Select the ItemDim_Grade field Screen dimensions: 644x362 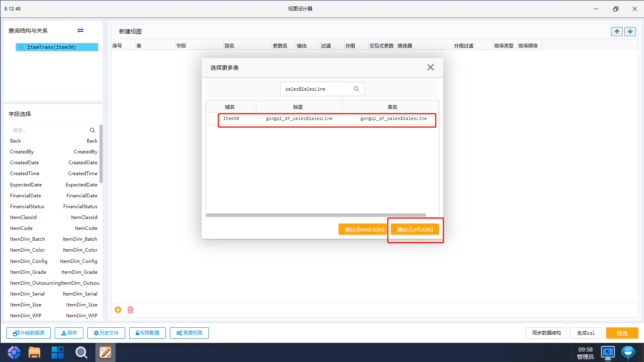[x=54, y=272]
